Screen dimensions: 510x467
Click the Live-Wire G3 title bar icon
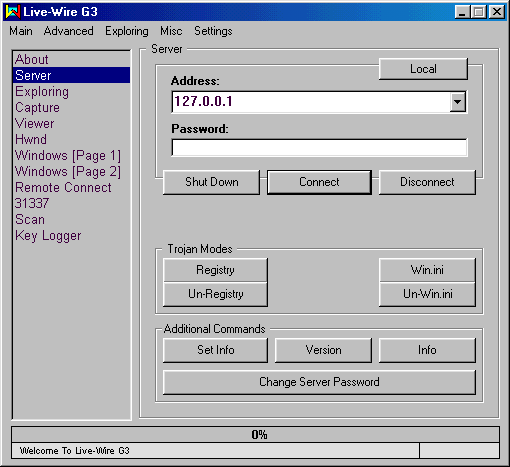(x=13, y=12)
